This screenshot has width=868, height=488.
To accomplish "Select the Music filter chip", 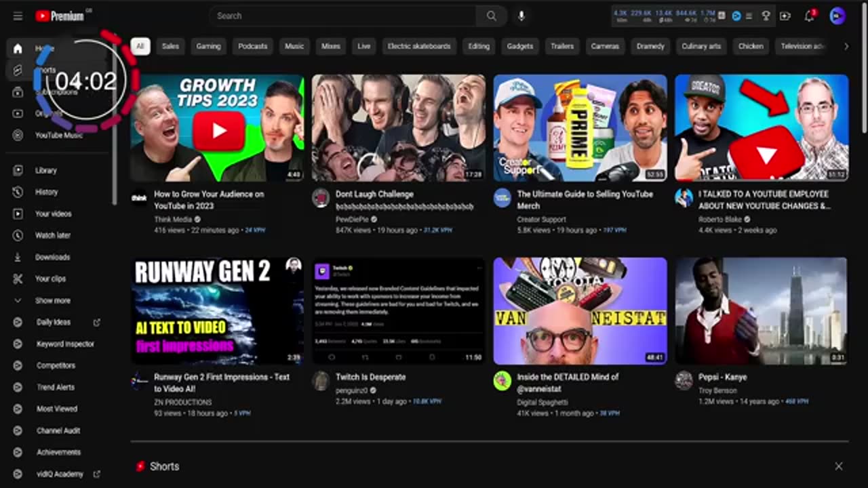I will click(294, 46).
